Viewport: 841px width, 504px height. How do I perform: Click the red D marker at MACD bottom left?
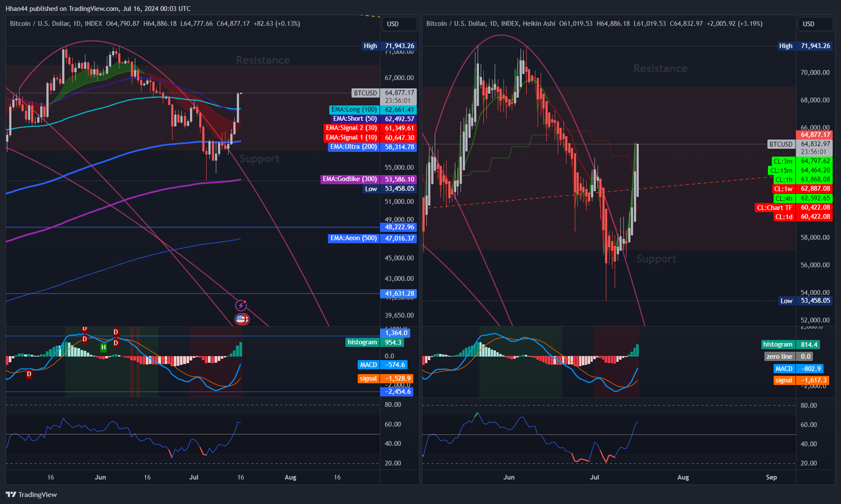(x=29, y=374)
